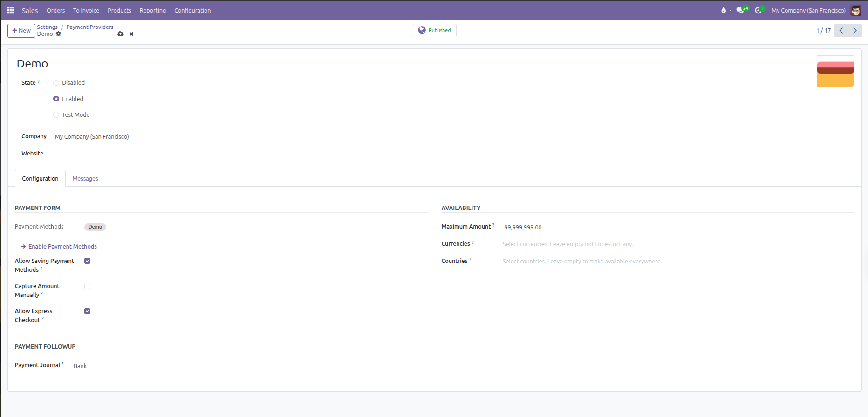Open the user avatar menu

tap(856, 10)
